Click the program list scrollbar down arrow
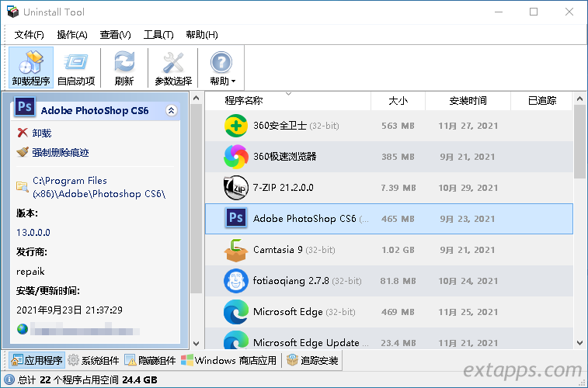This screenshot has width=588, height=388. pyautogui.click(x=579, y=343)
